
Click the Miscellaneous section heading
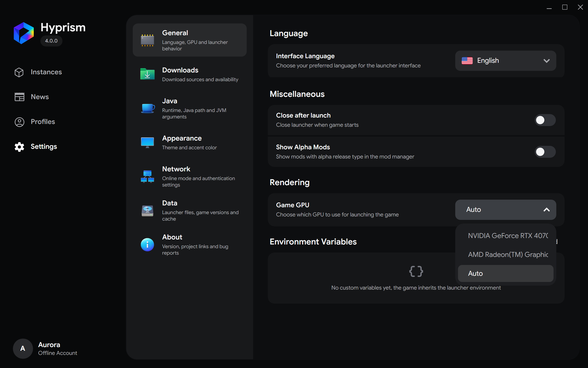tap(297, 94)
